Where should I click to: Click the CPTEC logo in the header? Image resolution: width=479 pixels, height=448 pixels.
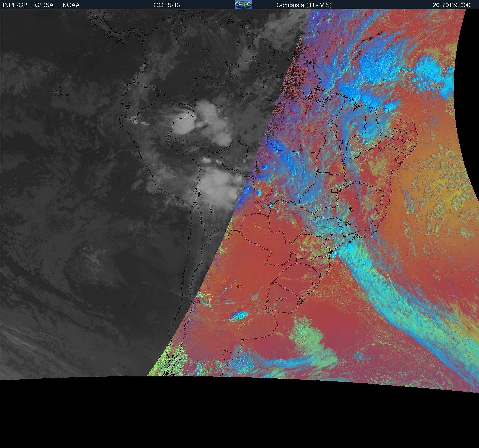click(243, 5)
